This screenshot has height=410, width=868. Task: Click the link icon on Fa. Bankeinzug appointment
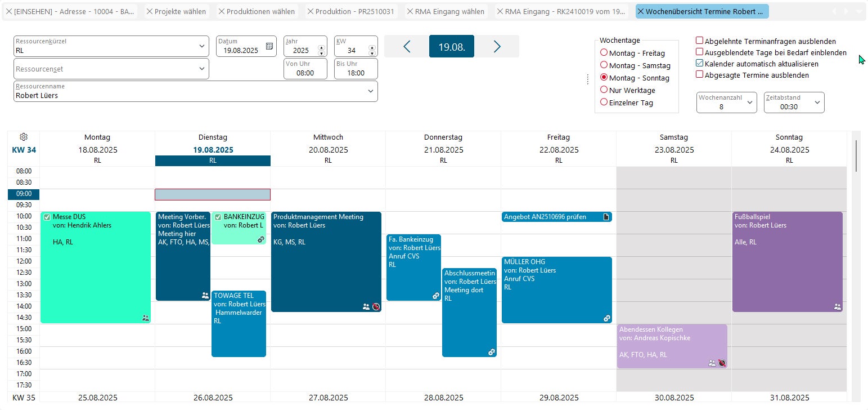click(435, 296)
